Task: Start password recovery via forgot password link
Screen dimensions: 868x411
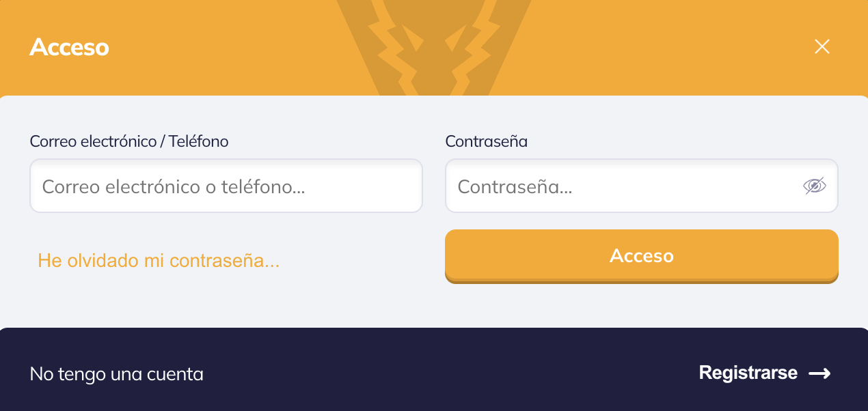Action: (159, 260)
